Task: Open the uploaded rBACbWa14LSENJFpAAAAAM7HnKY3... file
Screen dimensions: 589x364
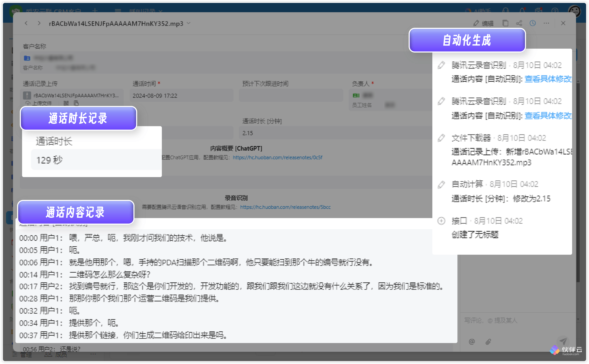Action: point(72,96)
